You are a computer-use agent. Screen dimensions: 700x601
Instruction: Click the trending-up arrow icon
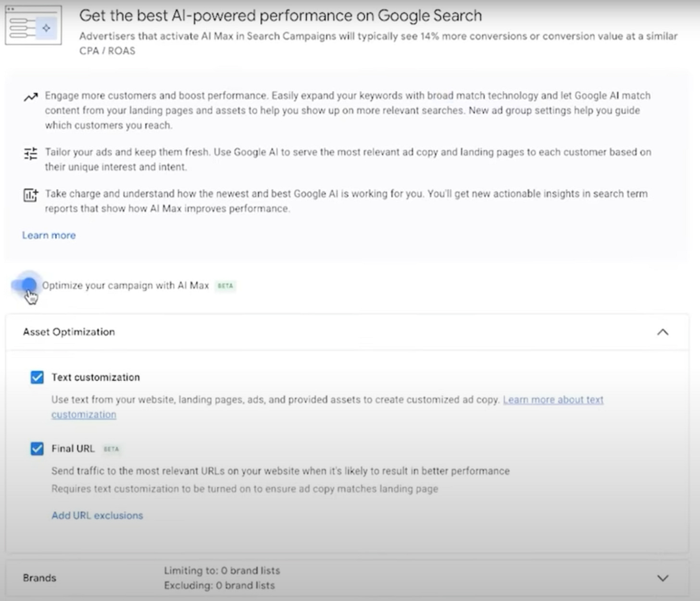[x=31, y=97]
